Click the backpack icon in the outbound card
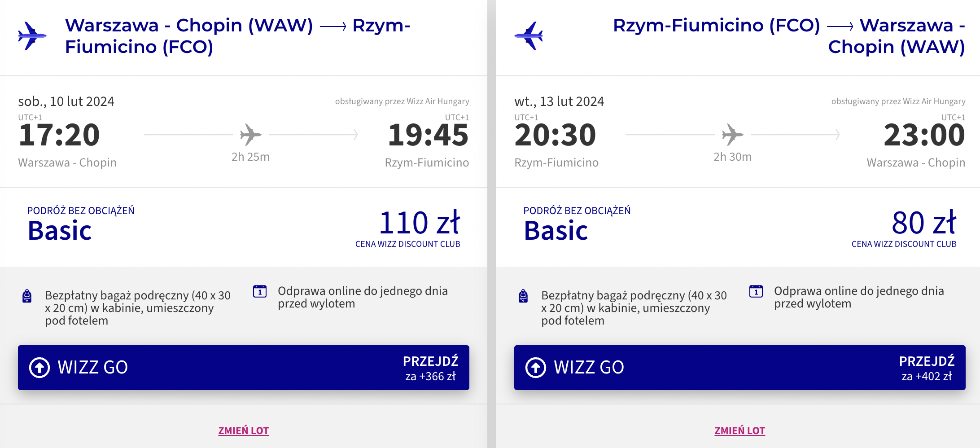This screenshot has height=448, width=980. pyautogui.click(x=27, y=296)
